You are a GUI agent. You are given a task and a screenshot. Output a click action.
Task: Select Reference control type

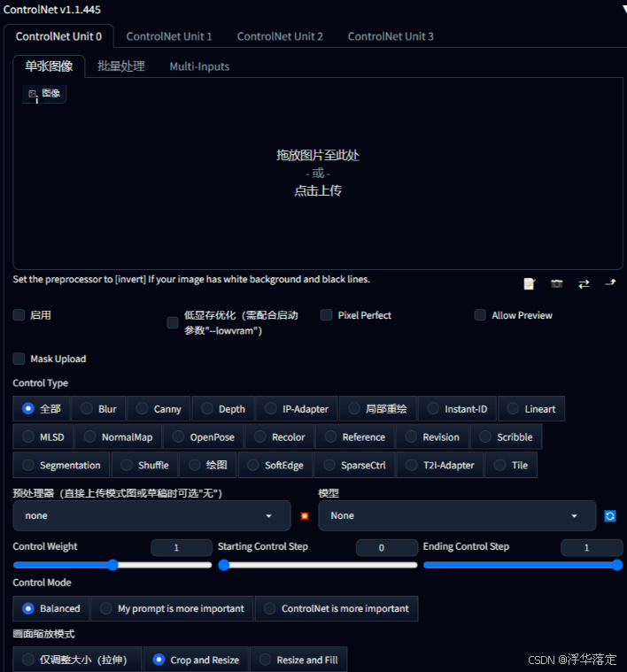point(355,436)
